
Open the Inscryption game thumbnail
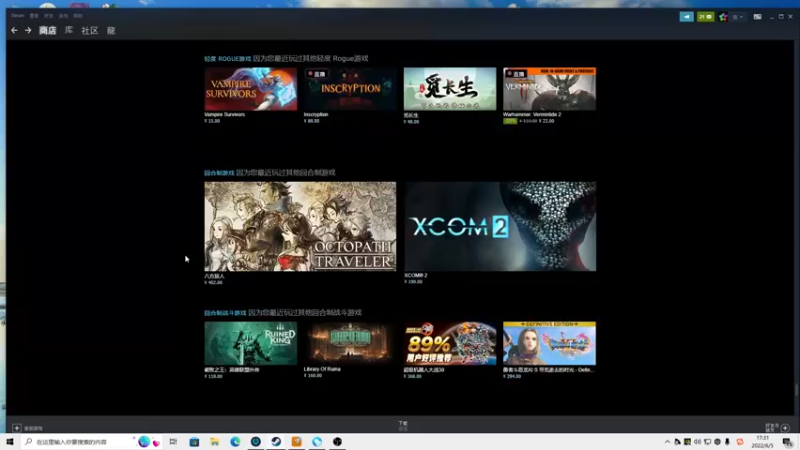click(349, 89)
